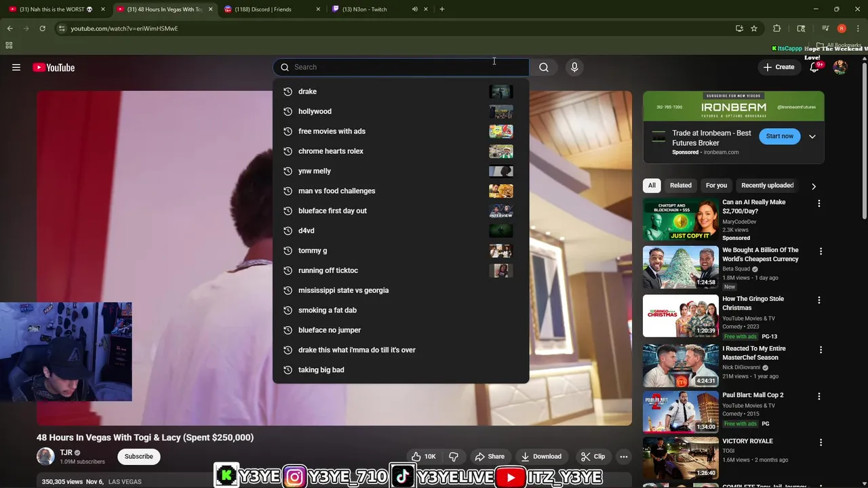The image size is (868, 488).
Task: Open Chrome profile avatar in toolbar
Action: point(842,28)
